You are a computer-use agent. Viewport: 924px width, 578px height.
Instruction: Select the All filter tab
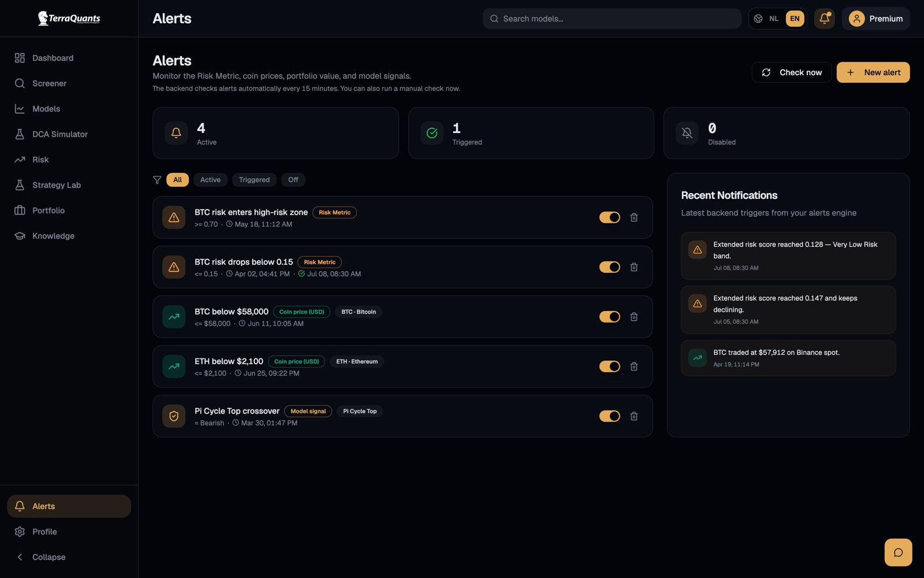(x=177, y=180)
